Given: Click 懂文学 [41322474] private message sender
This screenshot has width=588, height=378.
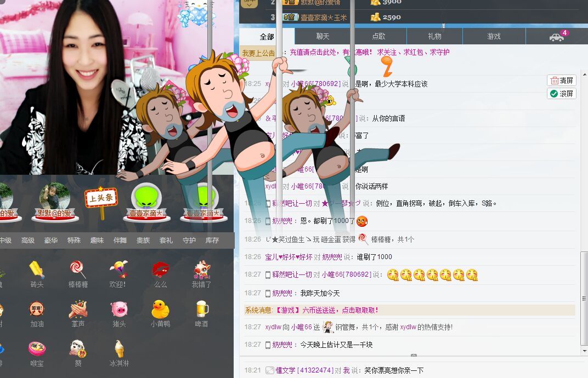Looking at the screenshot, I should point(304,370).
